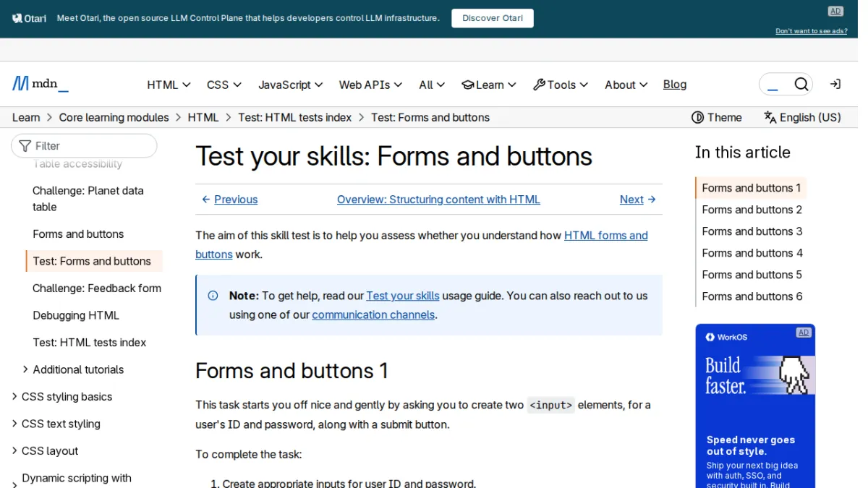
Task: Expand the Web APIs menu
Action: (x=370, y=85)
